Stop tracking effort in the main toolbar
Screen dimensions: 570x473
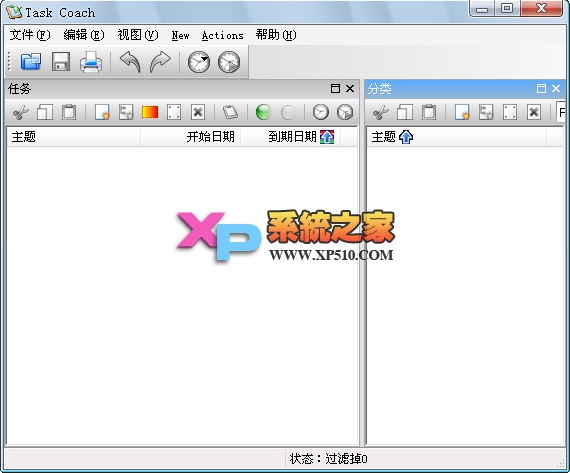pos(229,62)
